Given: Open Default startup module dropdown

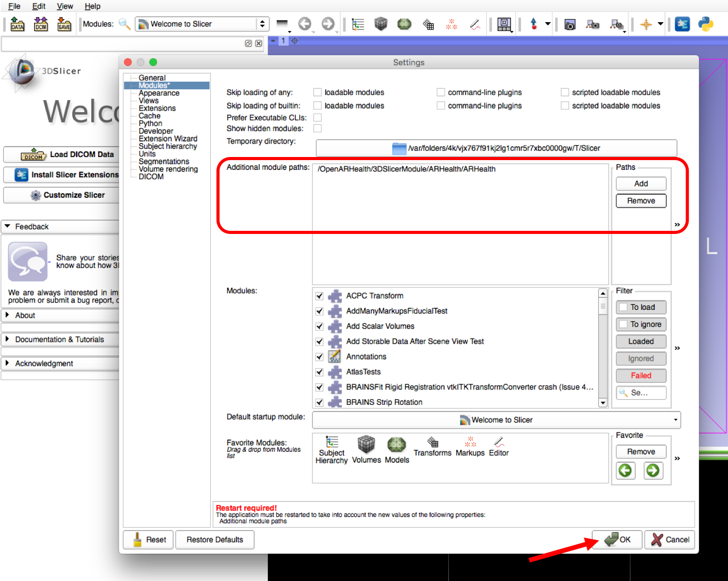Looking at the screenshot, I should pos(496,420).
